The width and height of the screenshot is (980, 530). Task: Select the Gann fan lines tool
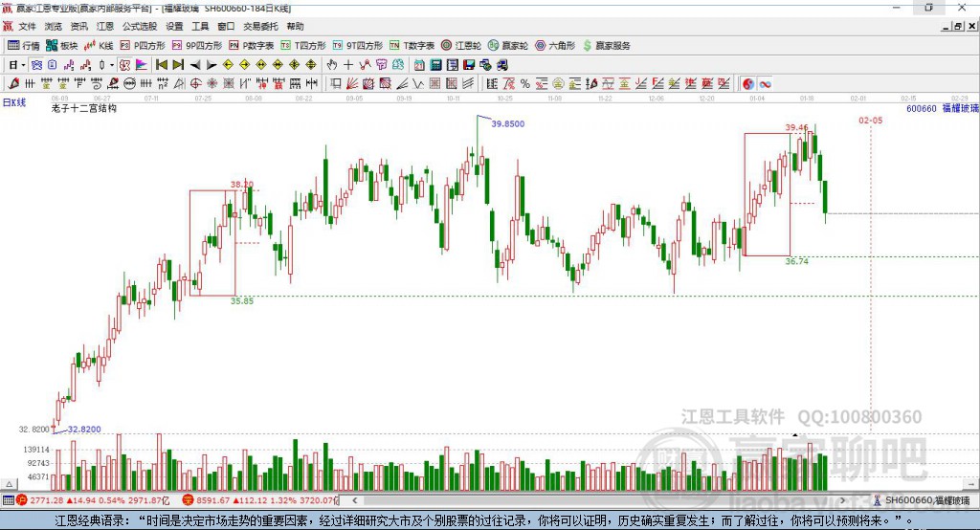point(352,84)
